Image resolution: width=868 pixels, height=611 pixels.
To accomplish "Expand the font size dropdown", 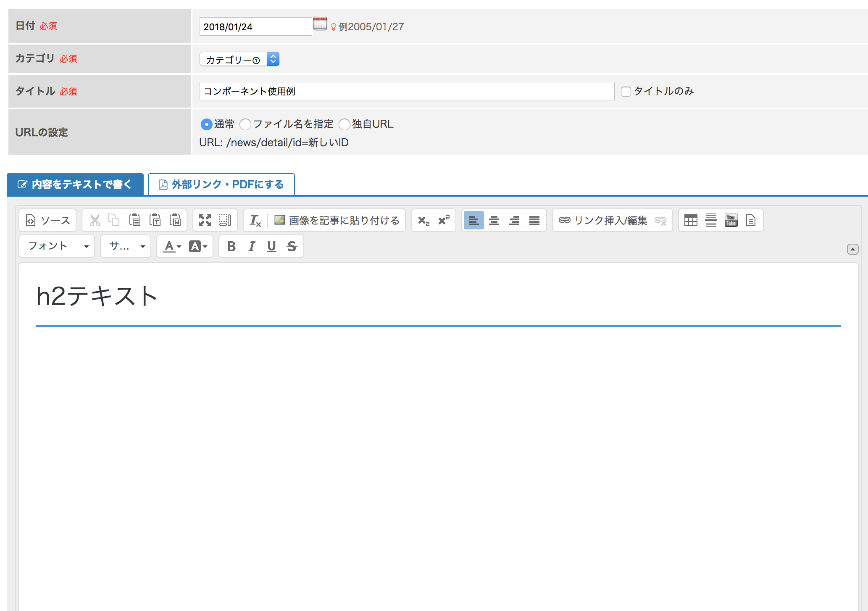I will coord(126,246).
